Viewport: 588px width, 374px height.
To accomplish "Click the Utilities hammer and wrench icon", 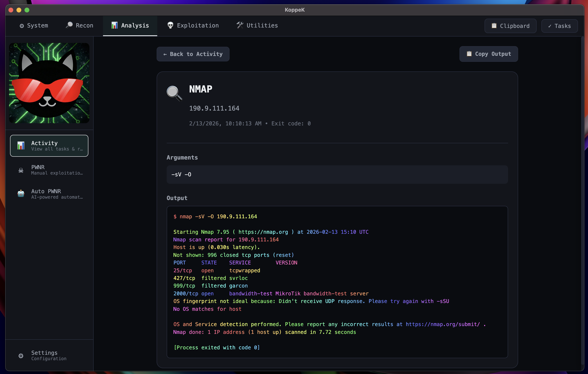I will point(240,25).
